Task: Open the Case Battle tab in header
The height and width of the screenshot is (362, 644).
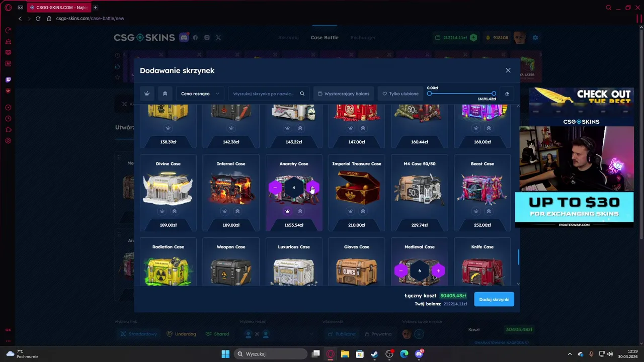Action: point(325,38)
